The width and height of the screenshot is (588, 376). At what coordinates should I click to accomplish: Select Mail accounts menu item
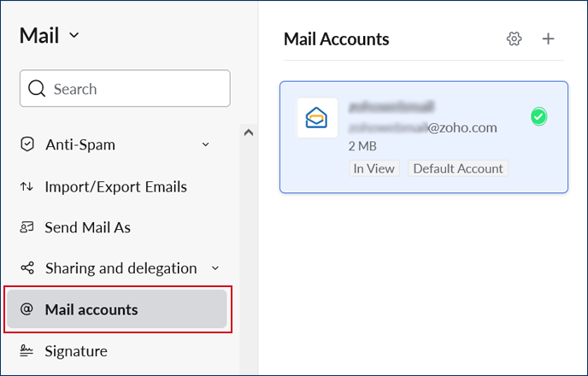[117, 308]
